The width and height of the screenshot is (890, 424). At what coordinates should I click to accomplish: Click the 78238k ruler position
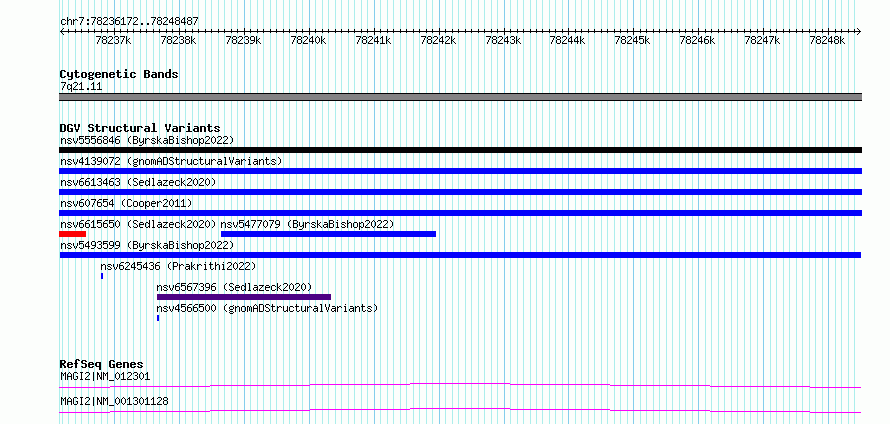(x=178, y=40)
